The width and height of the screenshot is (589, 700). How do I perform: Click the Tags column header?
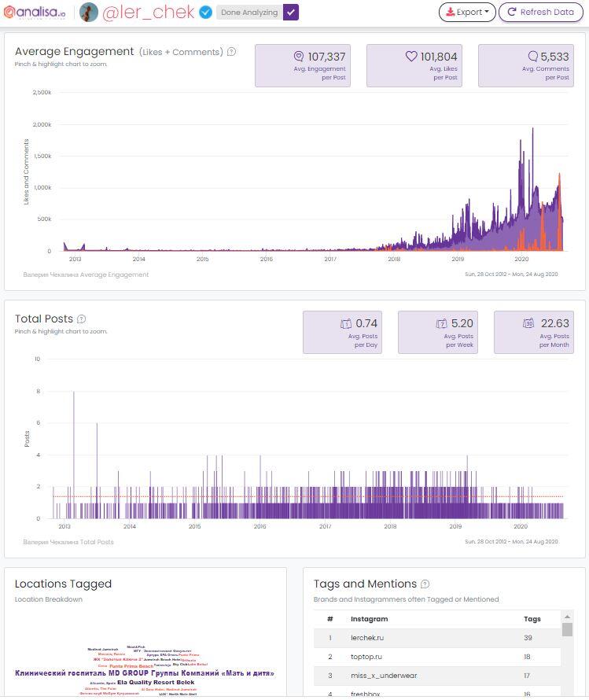[x=532, y=619]
